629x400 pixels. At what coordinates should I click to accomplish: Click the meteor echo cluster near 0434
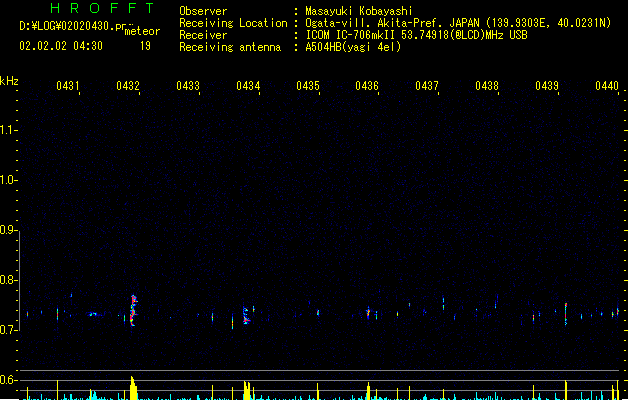click(246, 315)
